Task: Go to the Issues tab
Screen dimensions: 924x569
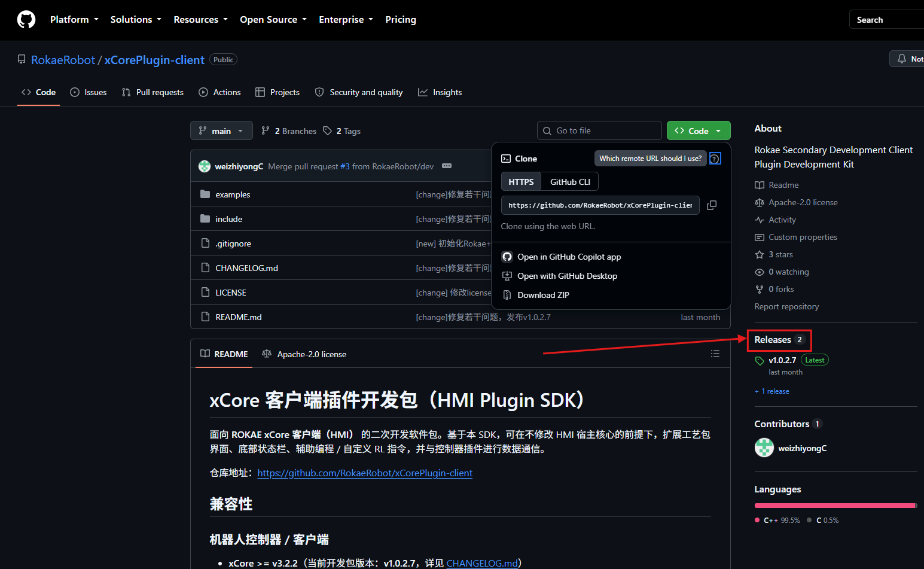Action: 89,92
